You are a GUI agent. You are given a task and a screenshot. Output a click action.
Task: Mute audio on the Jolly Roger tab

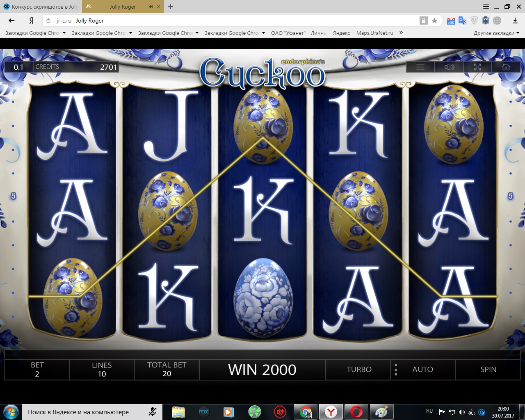[151, 7]
